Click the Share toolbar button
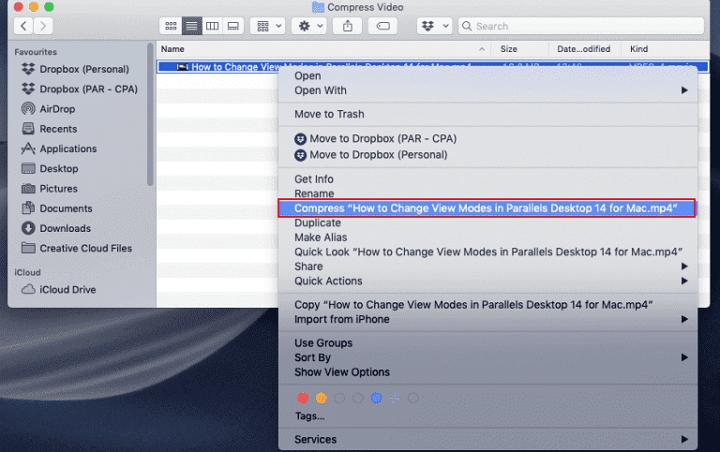Image resolution: width=720 pixels, height=452 pixels. coord(348,26)
